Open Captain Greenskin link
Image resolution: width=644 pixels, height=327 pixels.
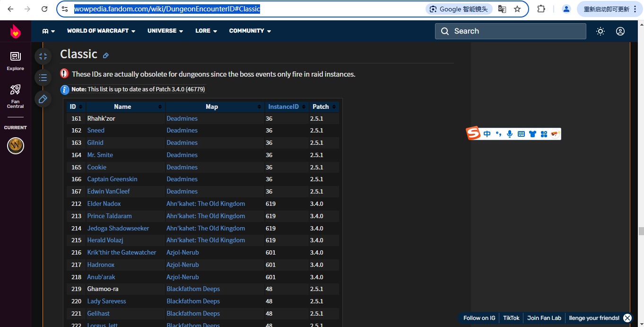coord(113,179)
